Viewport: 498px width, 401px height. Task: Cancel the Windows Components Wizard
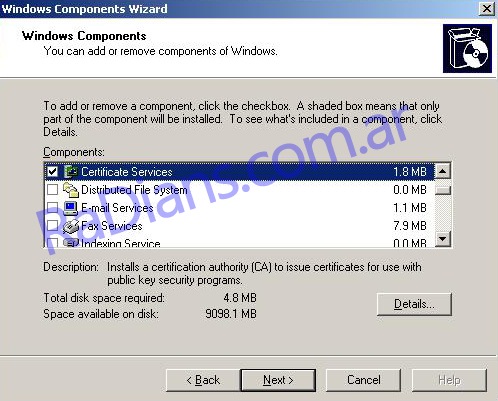pyautogui.click(x=363, y=380)
